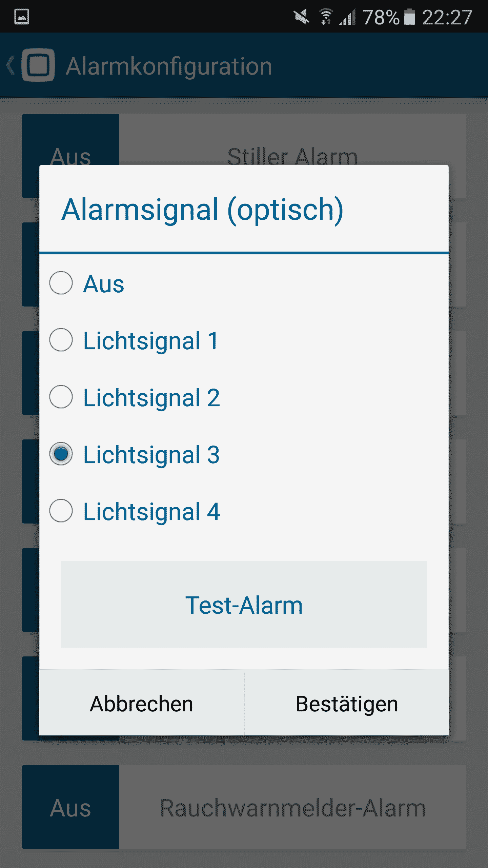The image size is (488, 868).
Task: Tap the screenshot notification icon
Action: 22,17
